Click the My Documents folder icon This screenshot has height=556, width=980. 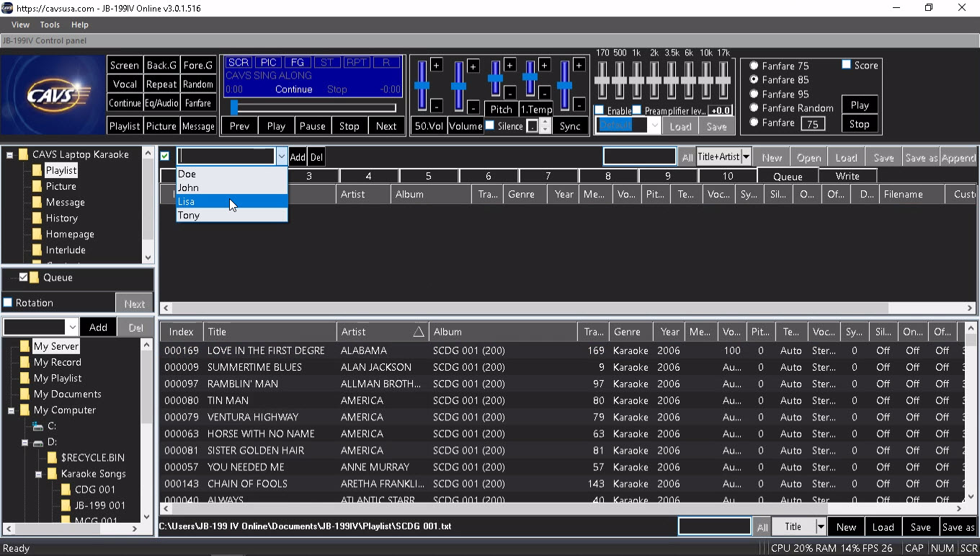coord(24,394)
